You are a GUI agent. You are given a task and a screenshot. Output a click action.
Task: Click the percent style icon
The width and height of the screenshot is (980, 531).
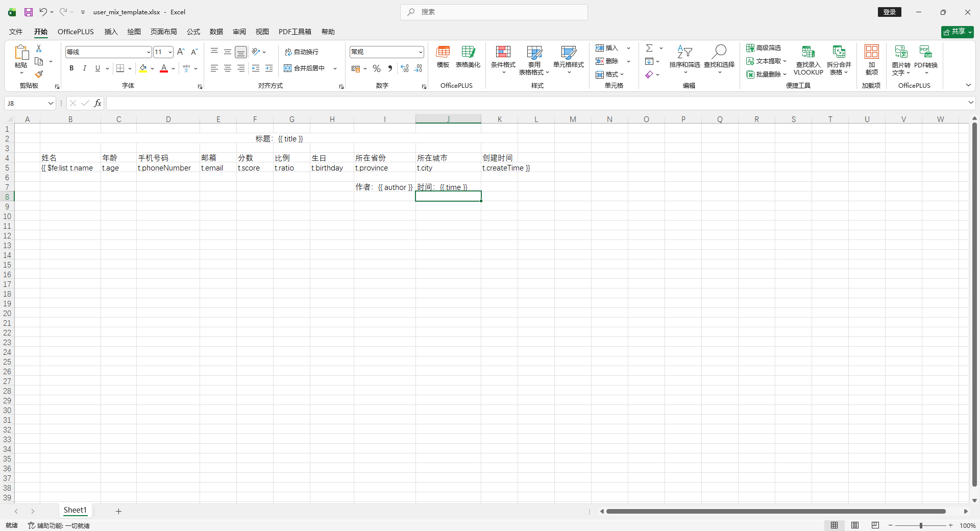coord(377,68)
